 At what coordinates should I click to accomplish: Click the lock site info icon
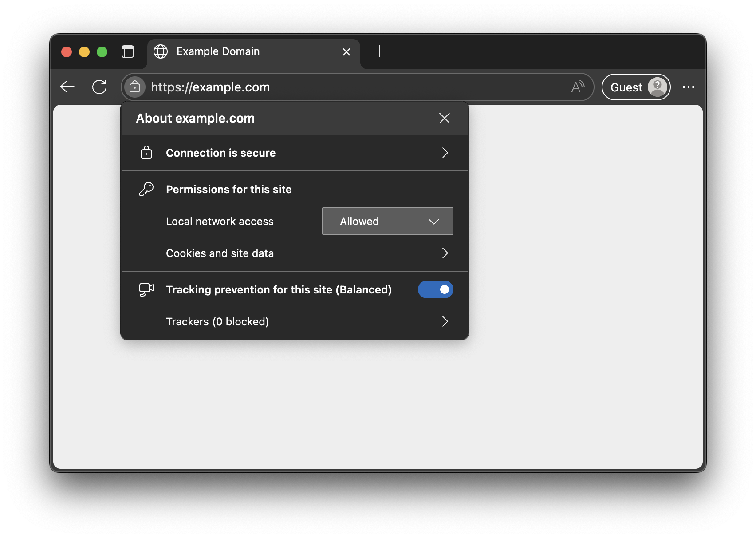135,87
